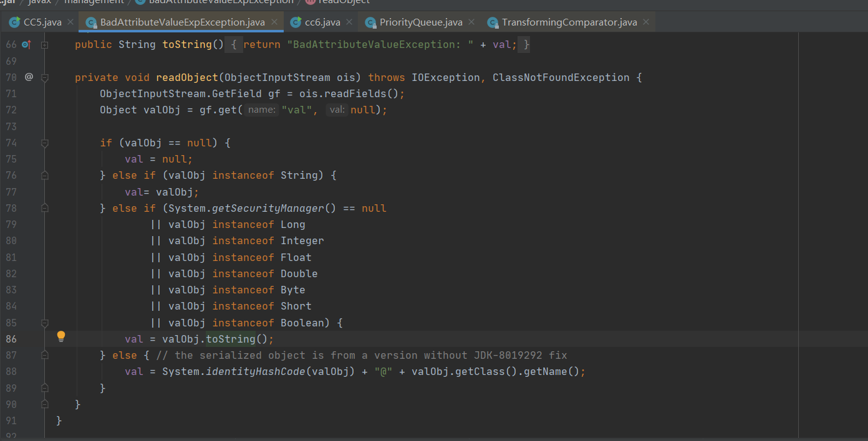Click the @ annotation gutter icon on line 70

pos(29,77)
